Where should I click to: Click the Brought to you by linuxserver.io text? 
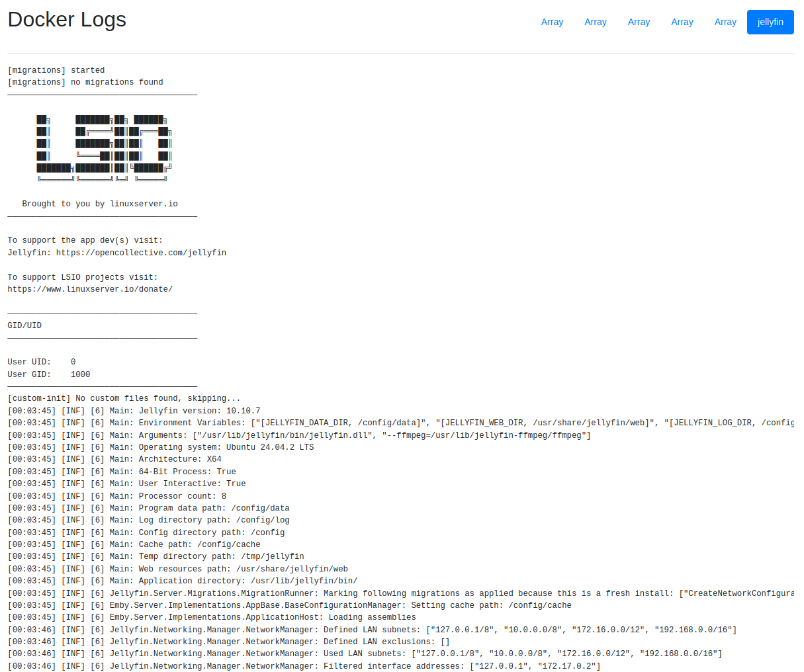coord(101,203)
